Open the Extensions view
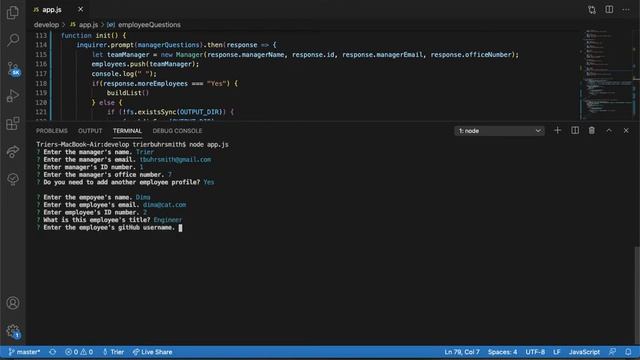640x360 pixels. tap(13, 123)
